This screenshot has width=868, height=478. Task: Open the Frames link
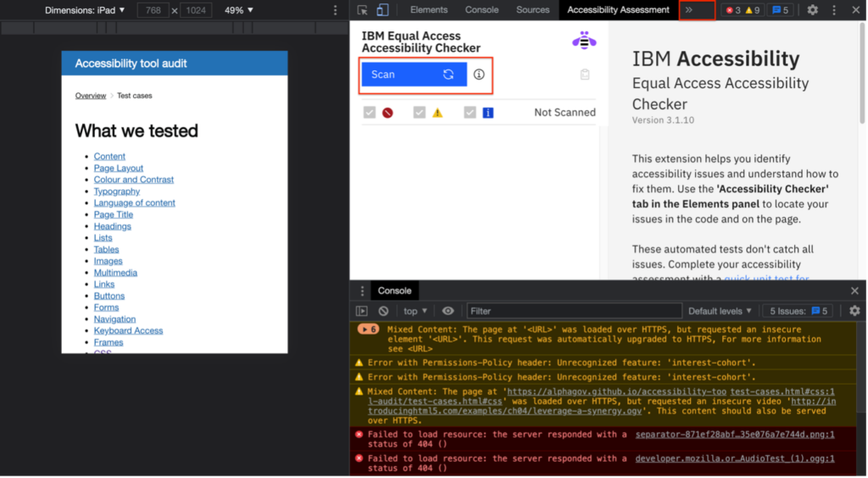coord(108,342)
